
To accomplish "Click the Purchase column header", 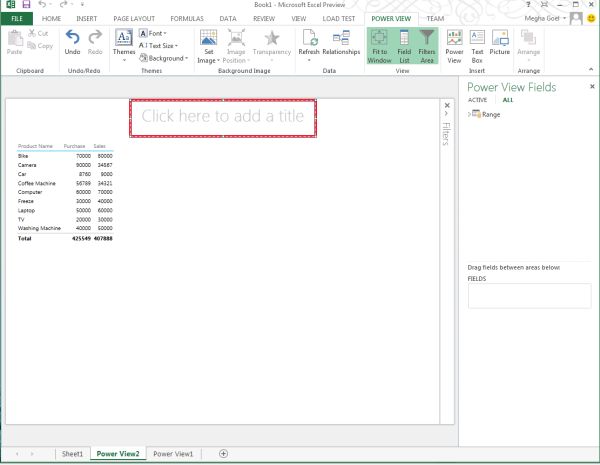I will point(74,146).
